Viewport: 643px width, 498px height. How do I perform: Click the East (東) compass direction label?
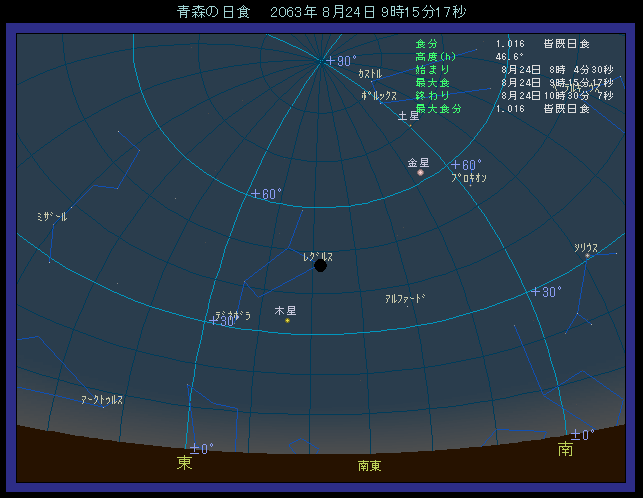point(185,464)
